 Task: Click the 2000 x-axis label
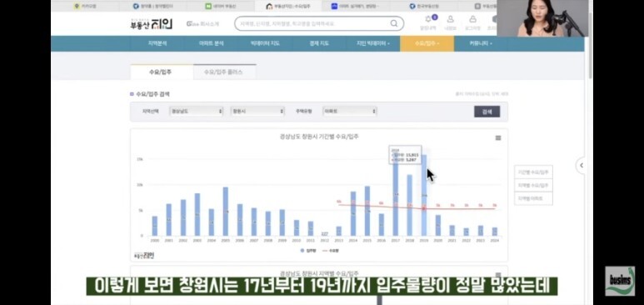pos(154,240)
